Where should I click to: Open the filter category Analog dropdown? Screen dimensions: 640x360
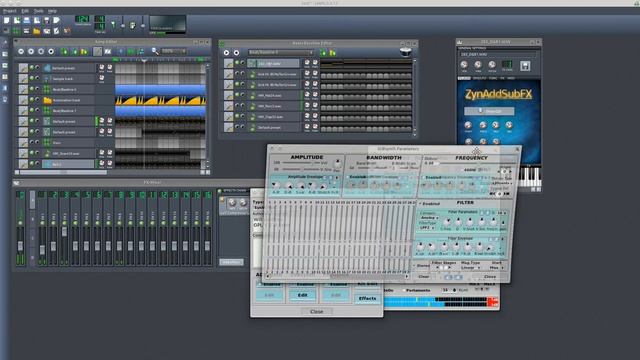point(429,218)
